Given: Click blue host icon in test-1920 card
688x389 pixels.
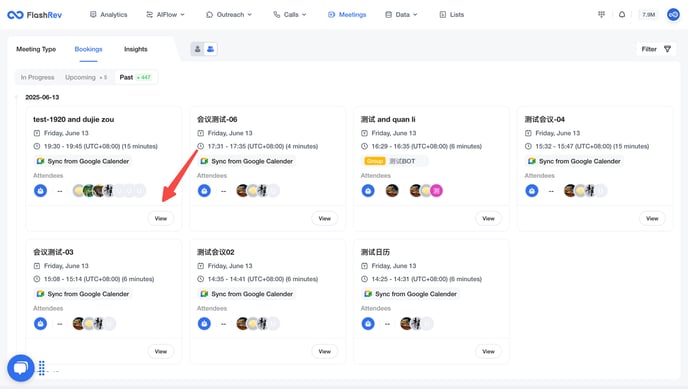Looking at the screenshot, I should [x=40, y=191].
